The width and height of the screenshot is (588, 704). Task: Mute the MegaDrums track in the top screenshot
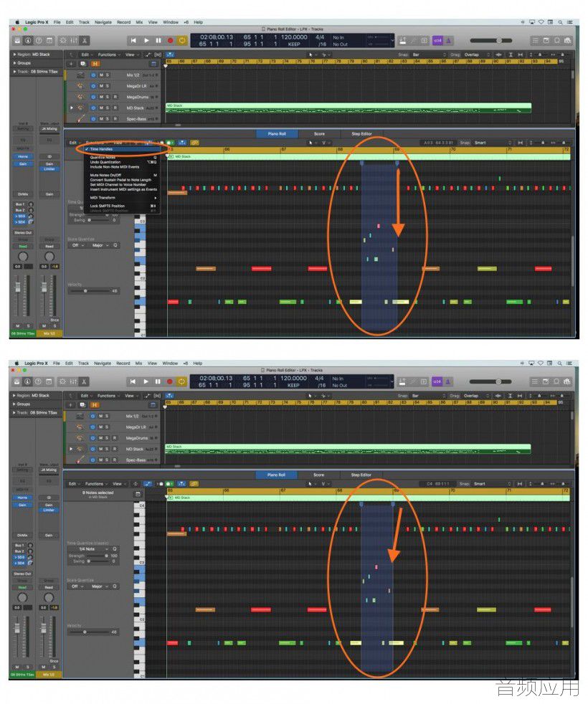pyautogui.click(x=102, y=97)
